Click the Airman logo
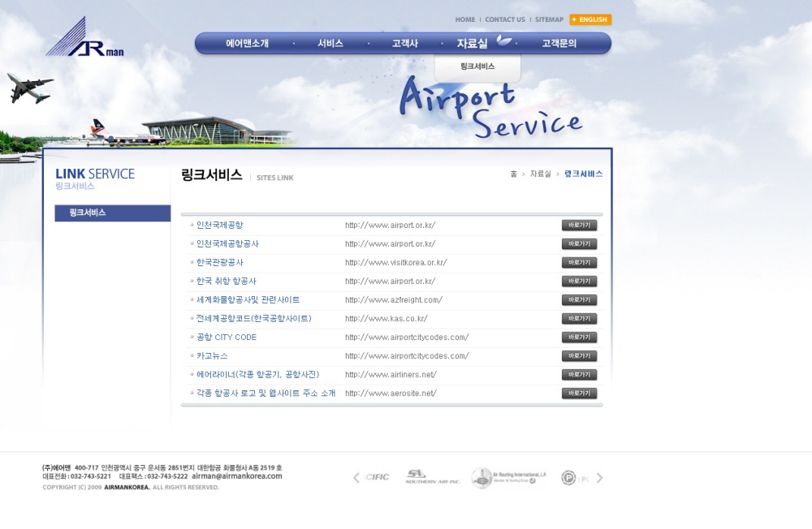Viewport: 812px width, 529px height. pos(84,38)
